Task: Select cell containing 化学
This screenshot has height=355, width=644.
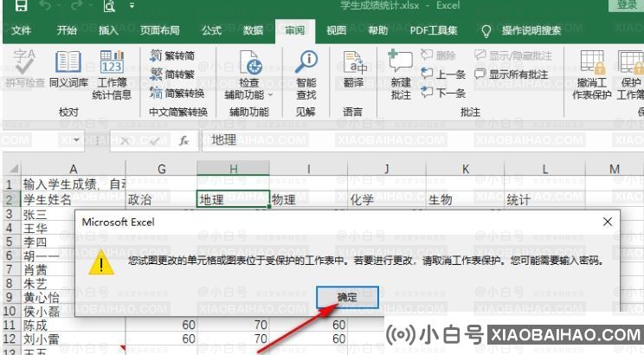Action: [386, 199]
